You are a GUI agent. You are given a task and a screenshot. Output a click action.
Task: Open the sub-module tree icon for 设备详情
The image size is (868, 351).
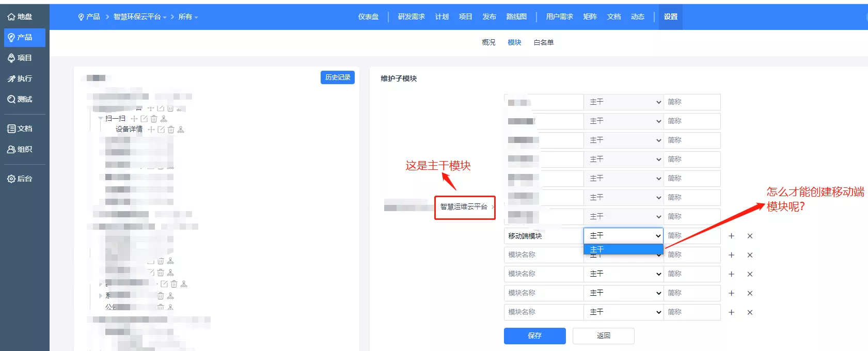coord(181,130)
